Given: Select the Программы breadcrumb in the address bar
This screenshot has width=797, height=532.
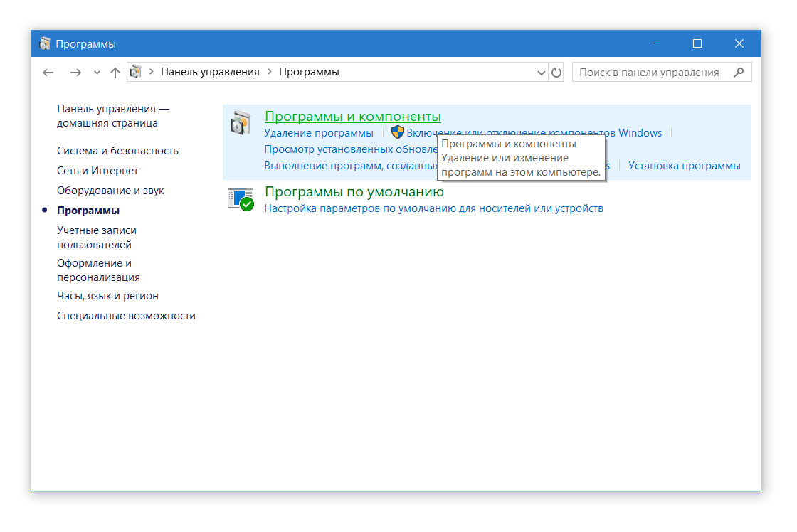Looking at the screenshot, I should [309, 72].
